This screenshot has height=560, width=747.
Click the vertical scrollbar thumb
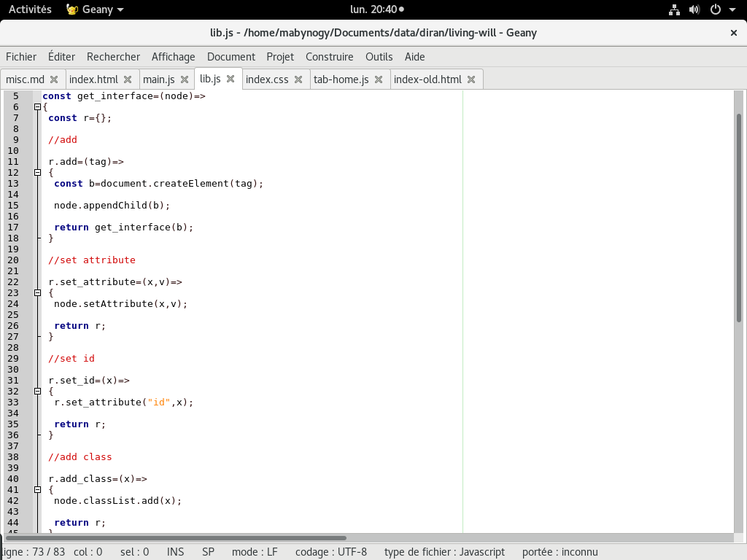[739, 218]
